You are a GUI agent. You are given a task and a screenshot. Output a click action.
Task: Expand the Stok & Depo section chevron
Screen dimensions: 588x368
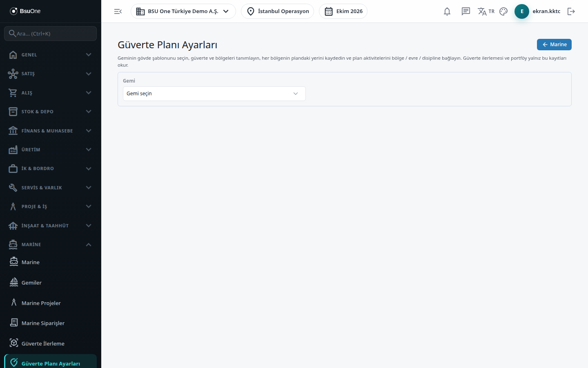89,112
